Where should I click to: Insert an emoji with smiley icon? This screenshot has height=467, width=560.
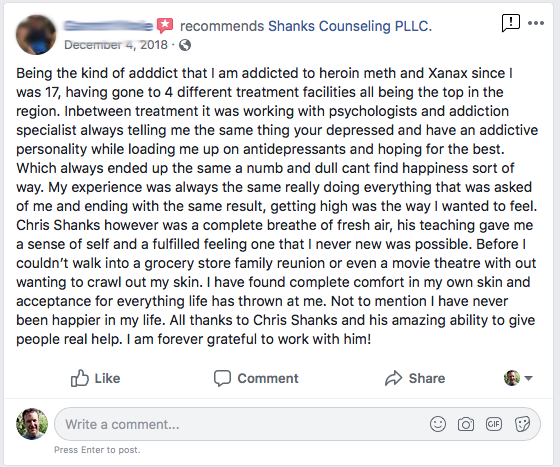(x=438, y=424)
